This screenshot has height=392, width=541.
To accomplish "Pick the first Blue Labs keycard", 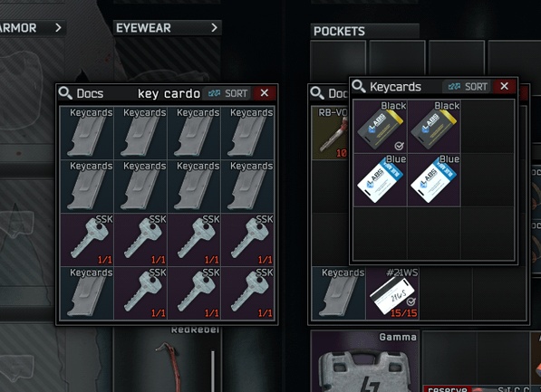I will coord(381,180).
